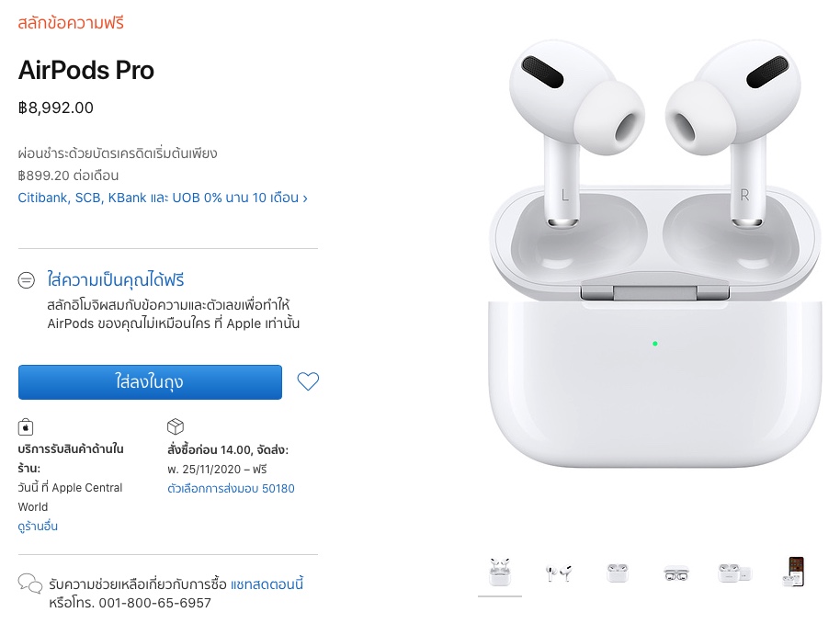
Task: Click the delivery box icon
Action: click(x=176, y=426)
